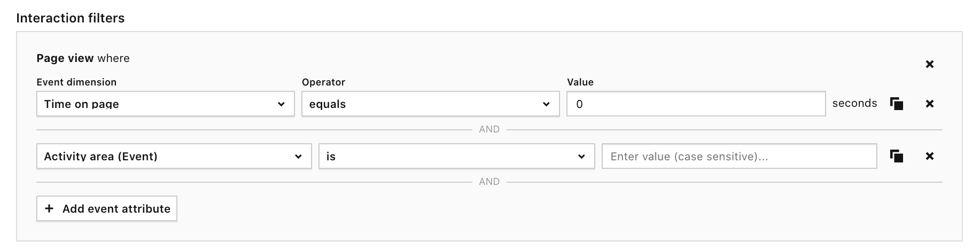
Task: Click the chevron arrow in the equals box
Action: point(546,104)
